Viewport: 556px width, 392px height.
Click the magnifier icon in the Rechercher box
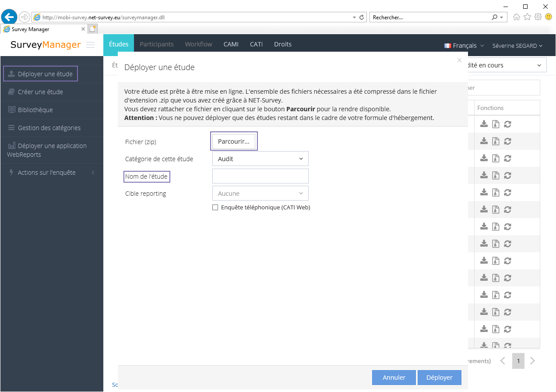tap(494, 18)
